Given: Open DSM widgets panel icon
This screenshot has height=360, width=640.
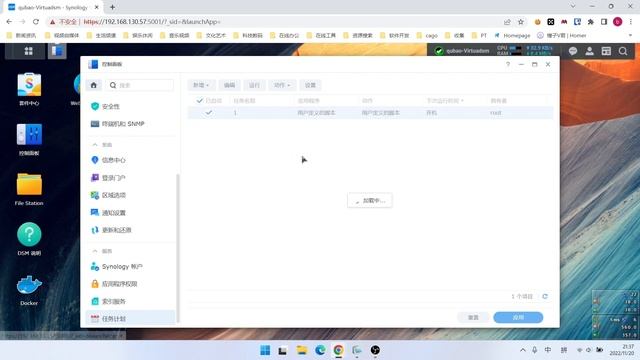Looking at the screenshot, I should (x=606, y=51).
